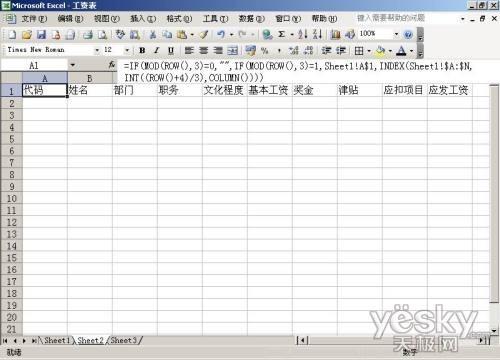Viewport: 500px width, 360px height.
Task: Open the font size dropdown showing 12
Action: click(127, 50)
